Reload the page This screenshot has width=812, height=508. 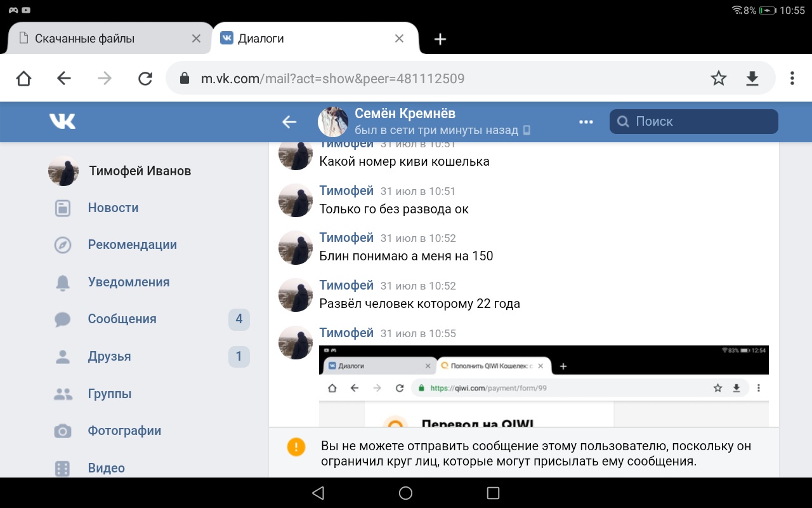coord(145,78)
